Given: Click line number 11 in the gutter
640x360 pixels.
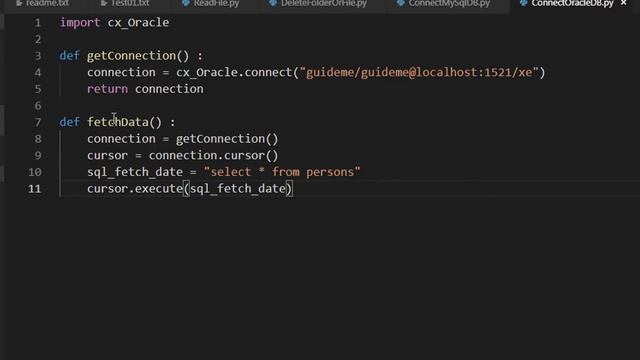Looking at the screenshot, I should pyautogui.click(x=35, y=189).
